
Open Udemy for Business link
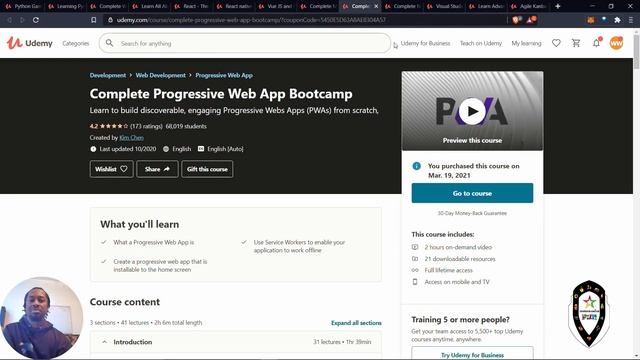click(425, 43)
